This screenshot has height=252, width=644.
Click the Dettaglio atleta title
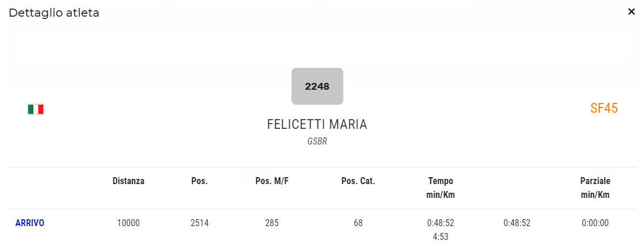54,13
